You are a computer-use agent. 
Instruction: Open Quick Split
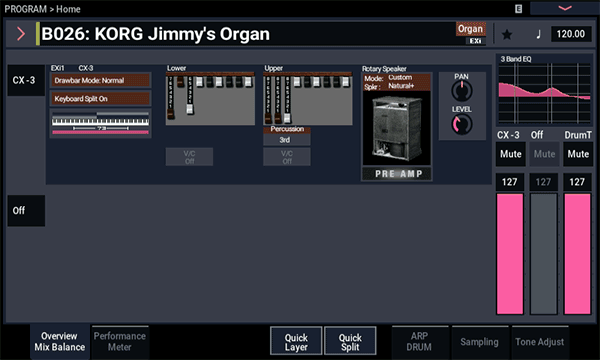pos(350,341)
